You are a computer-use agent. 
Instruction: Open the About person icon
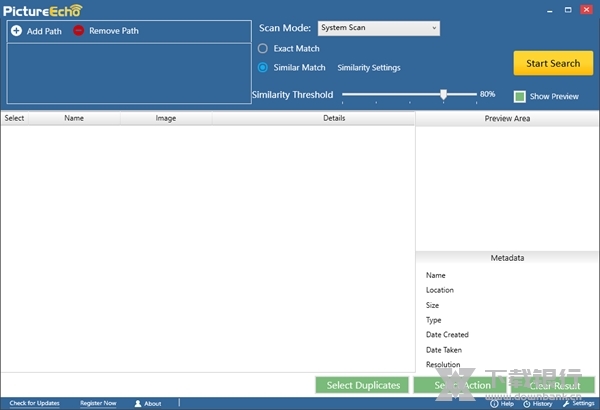click(x=138, y=403)
